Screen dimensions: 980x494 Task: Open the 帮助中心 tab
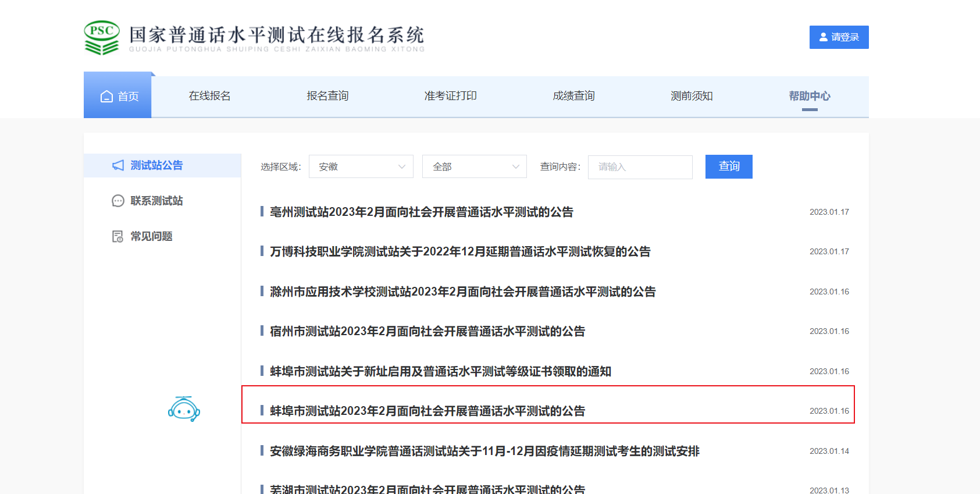coord(809,96)
